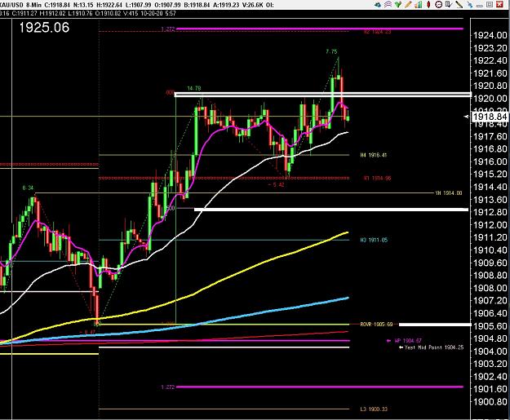Click the purple arcs indicator icon
510x420 pixels.
[388, 4]
